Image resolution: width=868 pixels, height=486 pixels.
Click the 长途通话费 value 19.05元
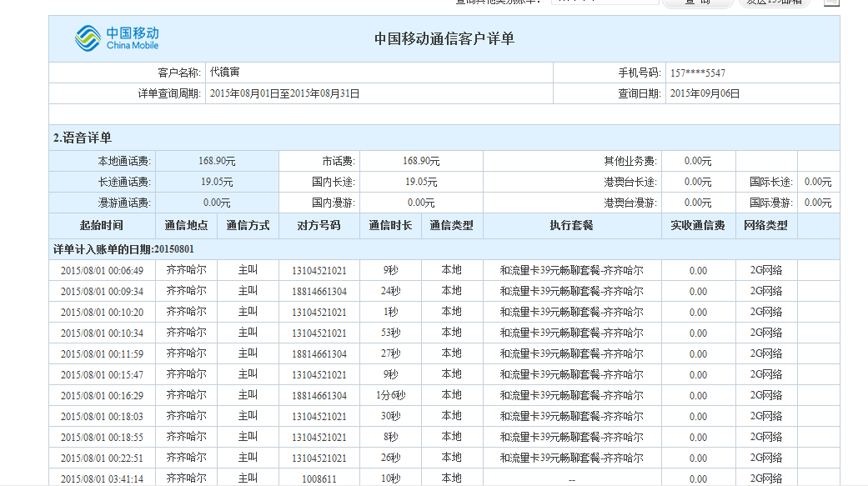[x=217, y=182]
